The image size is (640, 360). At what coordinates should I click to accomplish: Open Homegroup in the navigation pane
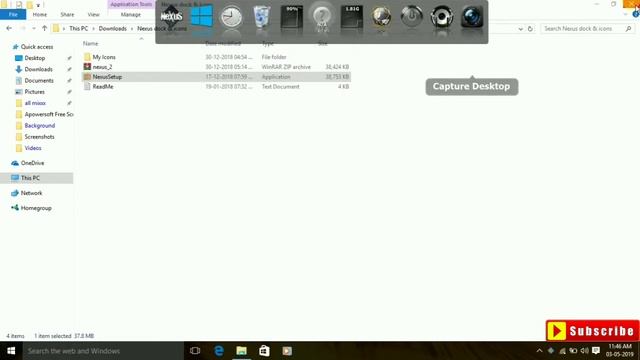point(36,208)
